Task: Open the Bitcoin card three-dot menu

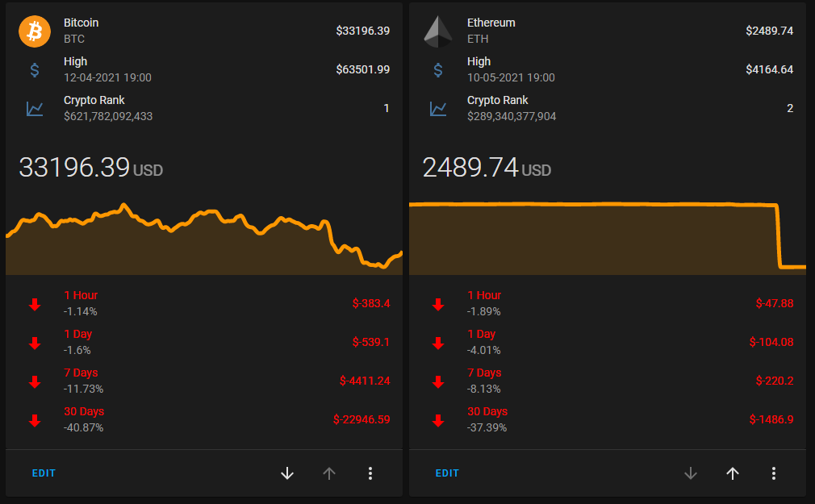Action: coord(370,473)
